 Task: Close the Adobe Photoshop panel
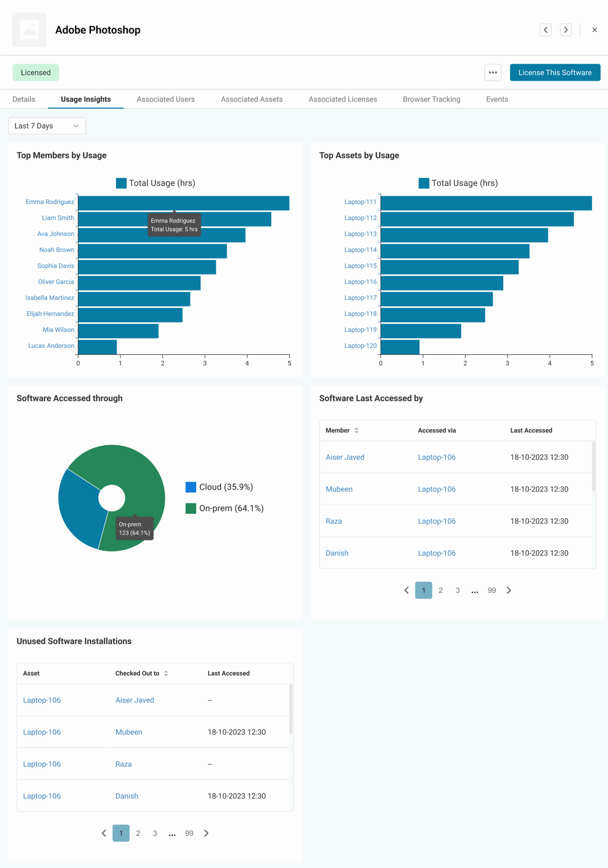tap(594, 30)
